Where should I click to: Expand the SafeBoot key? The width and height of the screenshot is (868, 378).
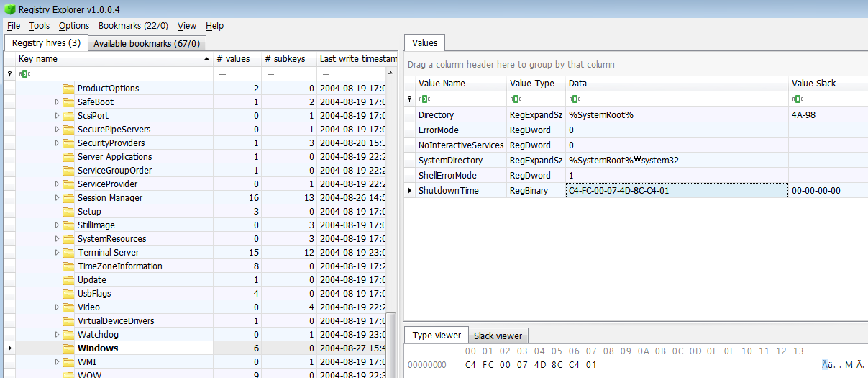(58, 102)
